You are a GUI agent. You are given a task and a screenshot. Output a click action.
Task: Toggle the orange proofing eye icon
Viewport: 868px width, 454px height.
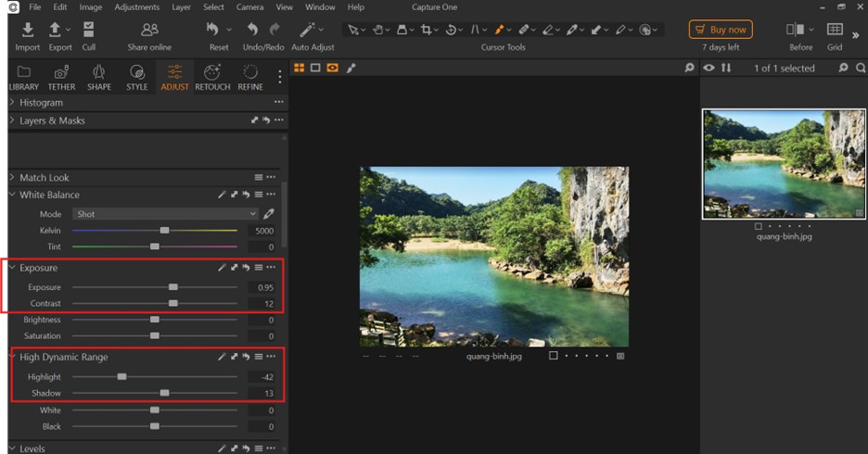(x=332, y=68)
